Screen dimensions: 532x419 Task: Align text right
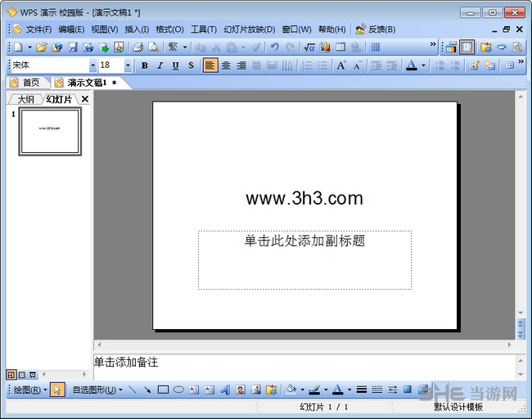(241, 65)
